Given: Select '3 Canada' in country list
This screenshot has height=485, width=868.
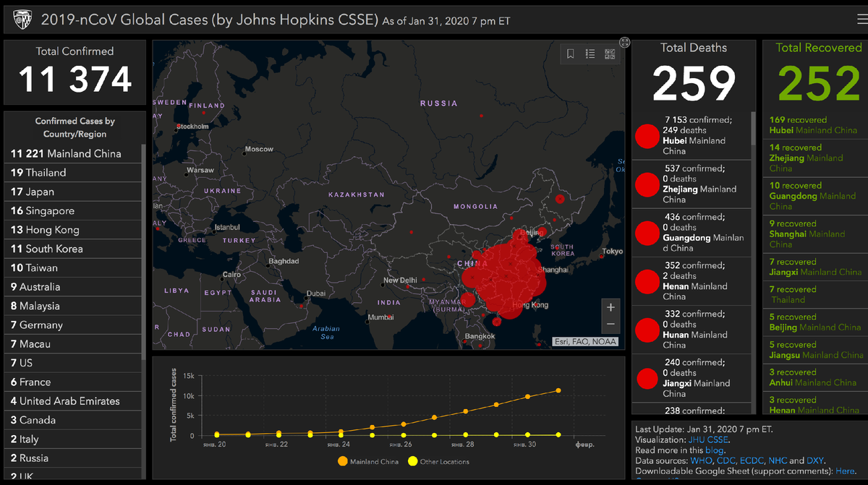Looking at the screenshot, I should (72, 420).
